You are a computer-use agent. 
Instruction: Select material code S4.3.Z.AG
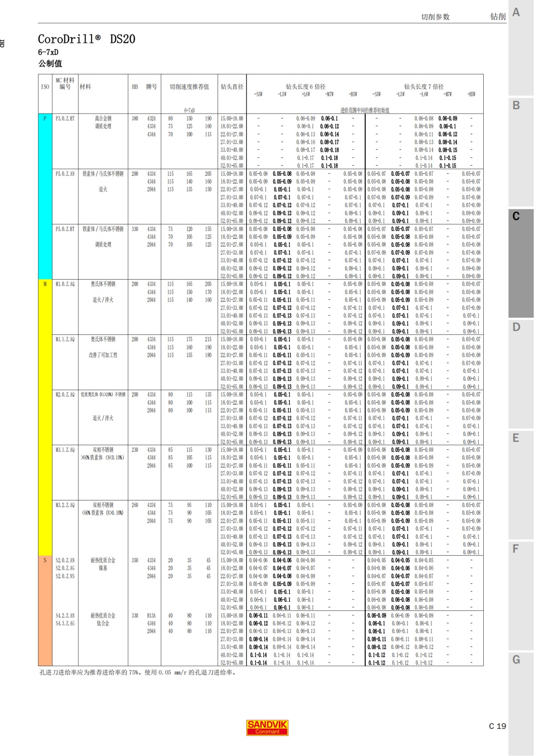tap(65, 623)
